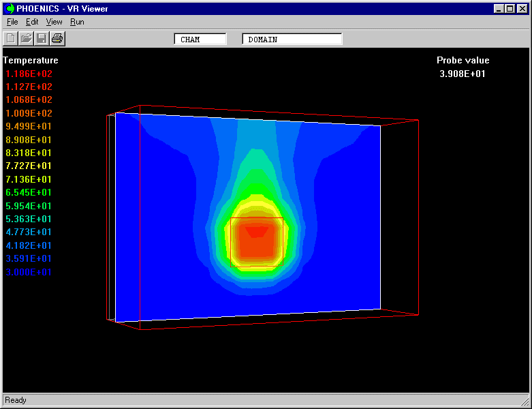Viewport: 532px width, 409px height.
Task: Click the Probe value reading 3.908E+01
Action: tap(463, 74)
